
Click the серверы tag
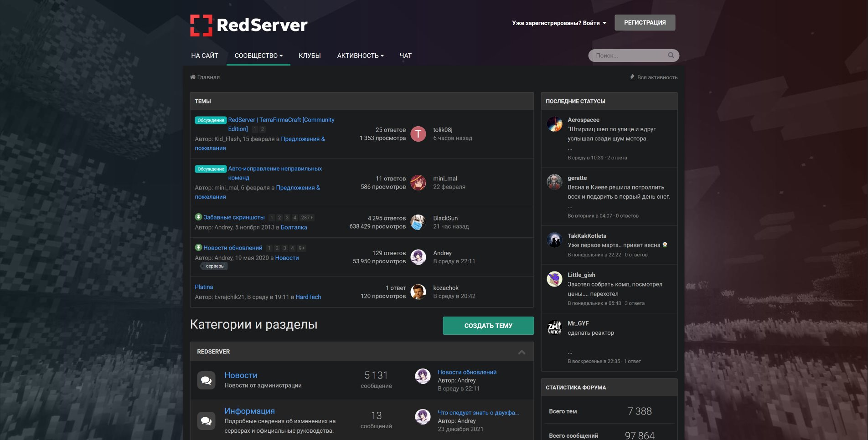[x=214, y=266]
